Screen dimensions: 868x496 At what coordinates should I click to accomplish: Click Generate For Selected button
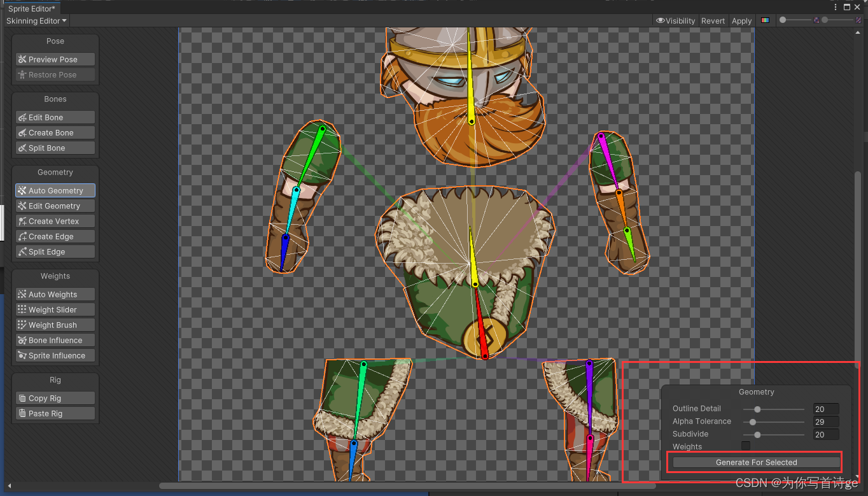click(757, 462)
